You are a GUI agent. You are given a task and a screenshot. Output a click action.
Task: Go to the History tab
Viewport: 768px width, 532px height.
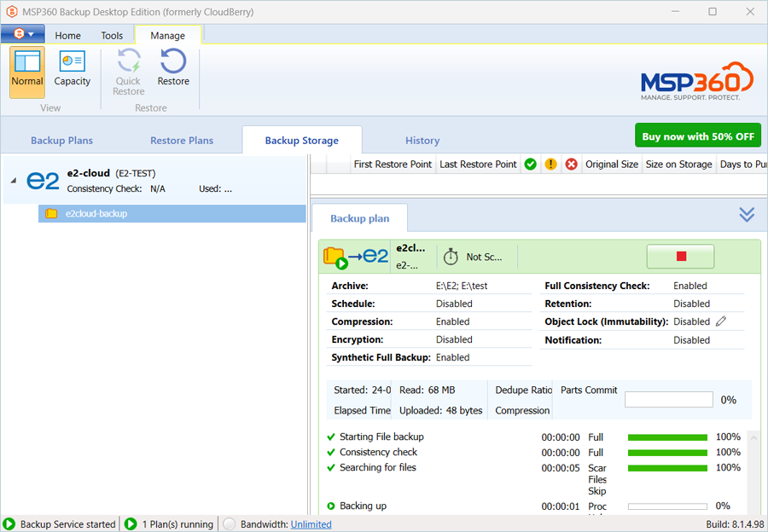422,141
